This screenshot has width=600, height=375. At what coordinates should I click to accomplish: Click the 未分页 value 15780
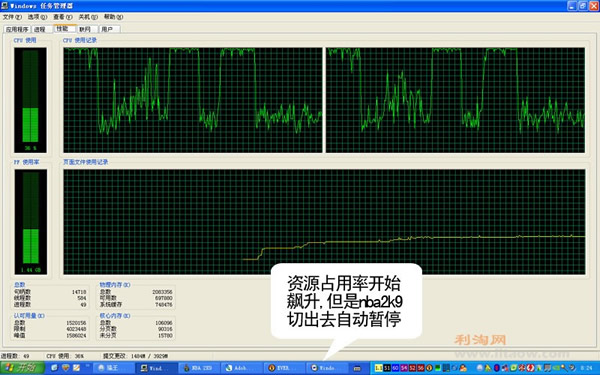[x=165, y=336]
